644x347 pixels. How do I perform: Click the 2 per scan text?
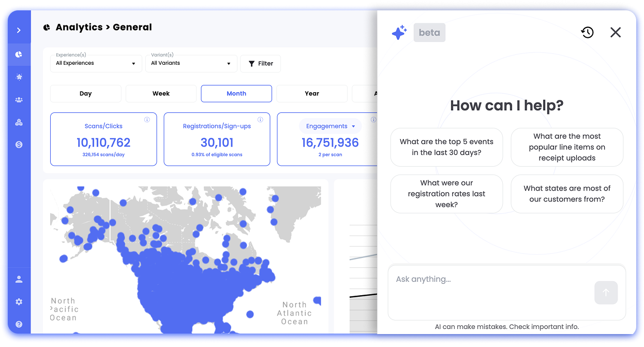(x=330, y=155)
